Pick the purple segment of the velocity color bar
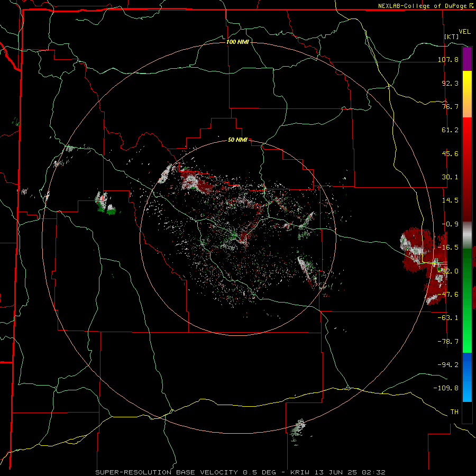Screen dimensions: 476x476 [467, 59]
